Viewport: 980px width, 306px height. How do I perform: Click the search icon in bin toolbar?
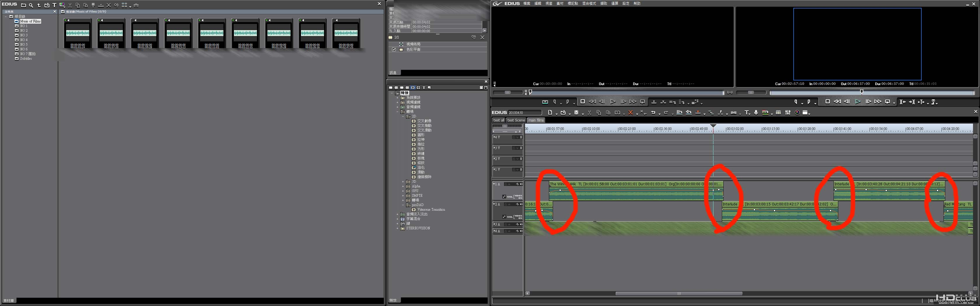pyautogui.click(x=31, y=5)
